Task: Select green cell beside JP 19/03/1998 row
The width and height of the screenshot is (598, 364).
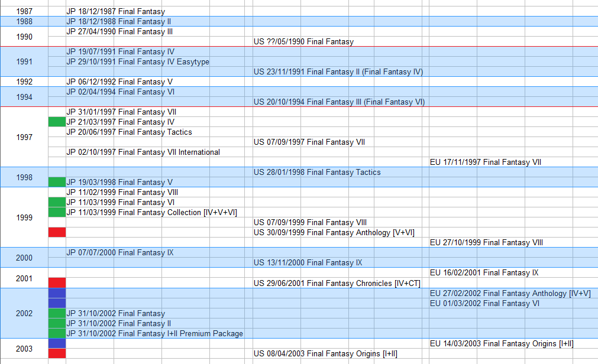Action: (x=57, y=182)
